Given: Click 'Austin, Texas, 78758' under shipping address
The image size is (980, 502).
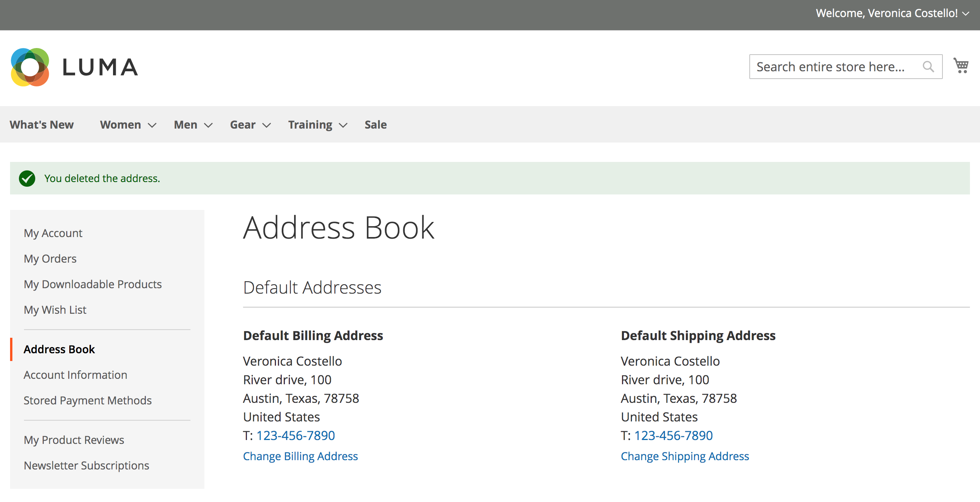Looking at the screenshot, I should tap(679, 399).
